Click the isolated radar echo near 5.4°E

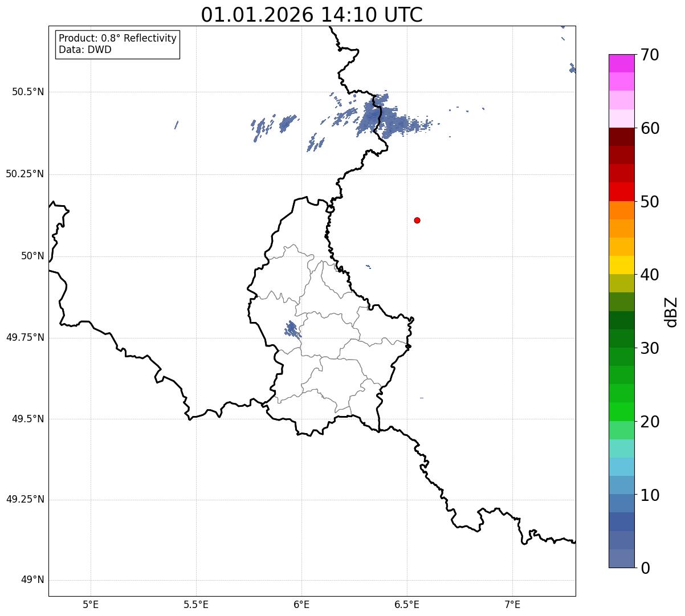(x=176, y=125)
